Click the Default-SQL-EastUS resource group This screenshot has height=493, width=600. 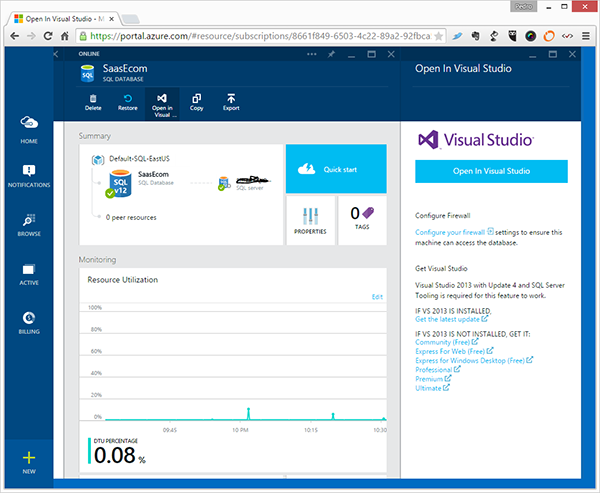click(x=139, y=158)
